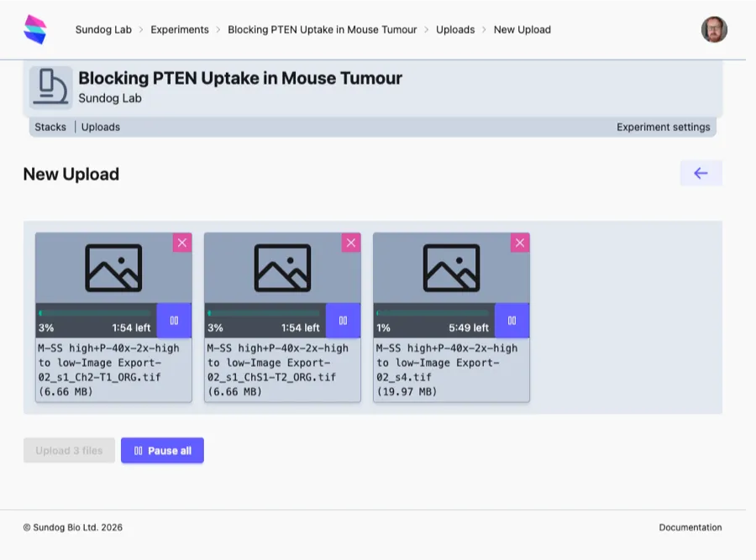Open the Uploads breadcrumb
The width and height of the screenshot is (756, 560).
click(455, 29)
